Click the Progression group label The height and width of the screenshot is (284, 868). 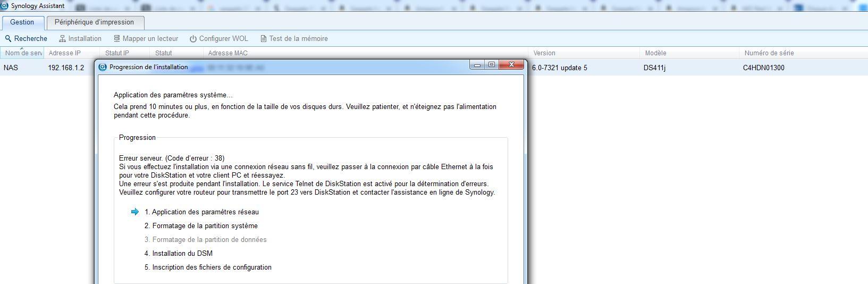[x=137, y=137]
